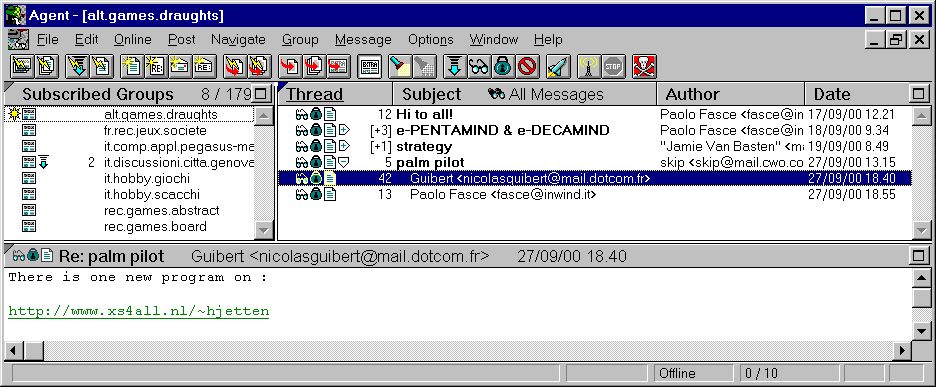Toggle online mode with antenna icon

click(x=590, y=66)
